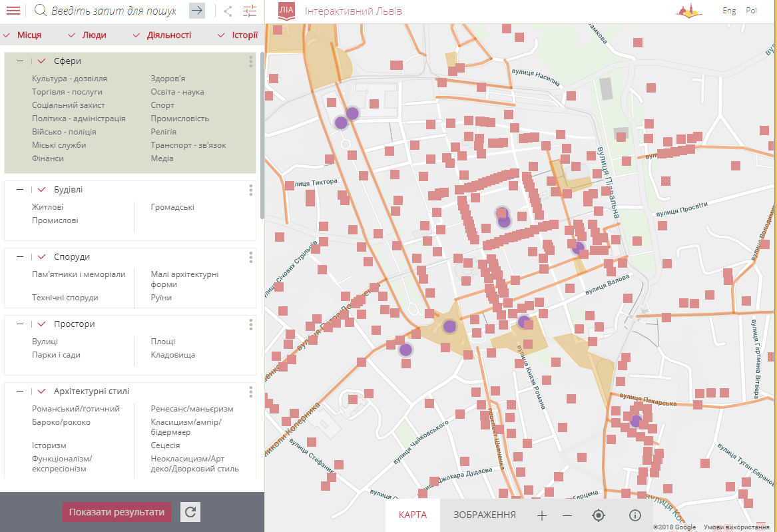Viewport: 777px width, 532px height.
Task: Click the search arrow submit button
Action: (x=197, y=11)
